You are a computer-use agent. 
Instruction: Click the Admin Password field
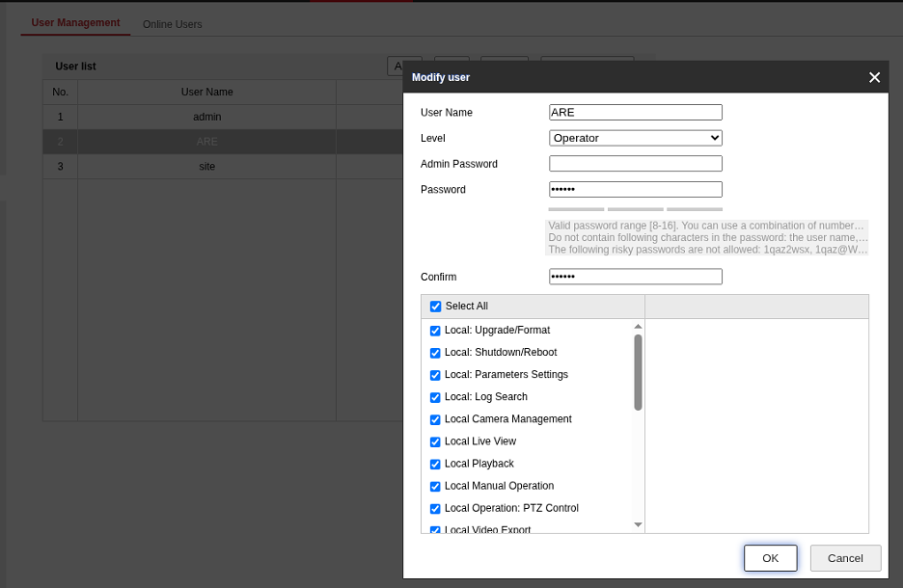click(635, 164)
